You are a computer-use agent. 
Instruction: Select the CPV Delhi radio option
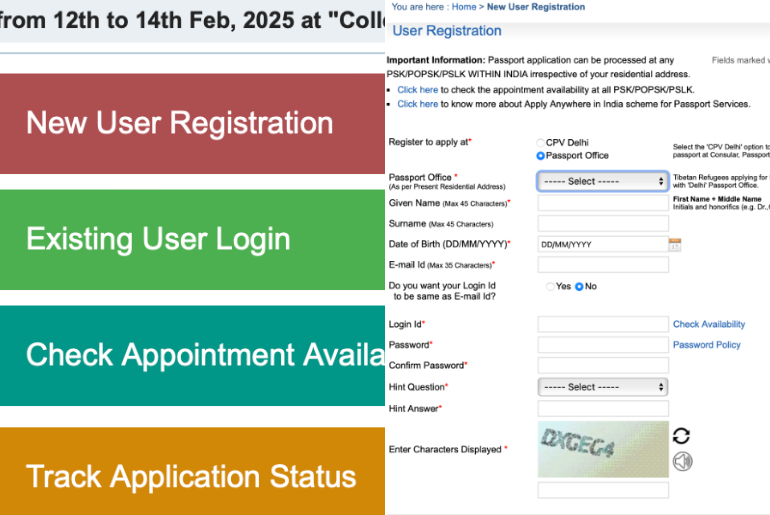(x=541, y=143)
